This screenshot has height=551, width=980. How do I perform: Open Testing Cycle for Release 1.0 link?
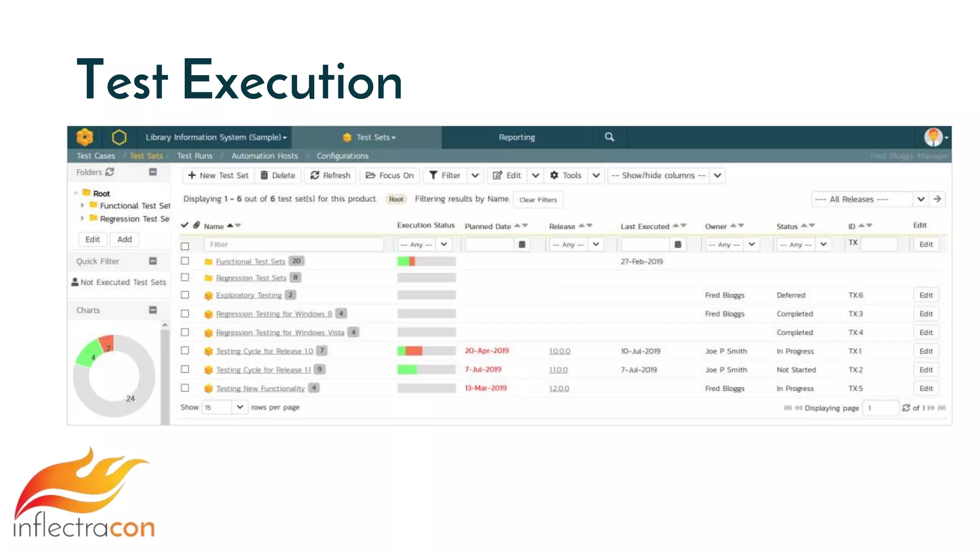(x=265, y=351)
